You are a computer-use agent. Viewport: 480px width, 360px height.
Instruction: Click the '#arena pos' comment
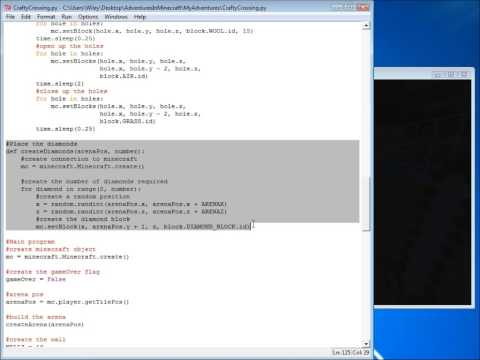click(x=25, y=294)
